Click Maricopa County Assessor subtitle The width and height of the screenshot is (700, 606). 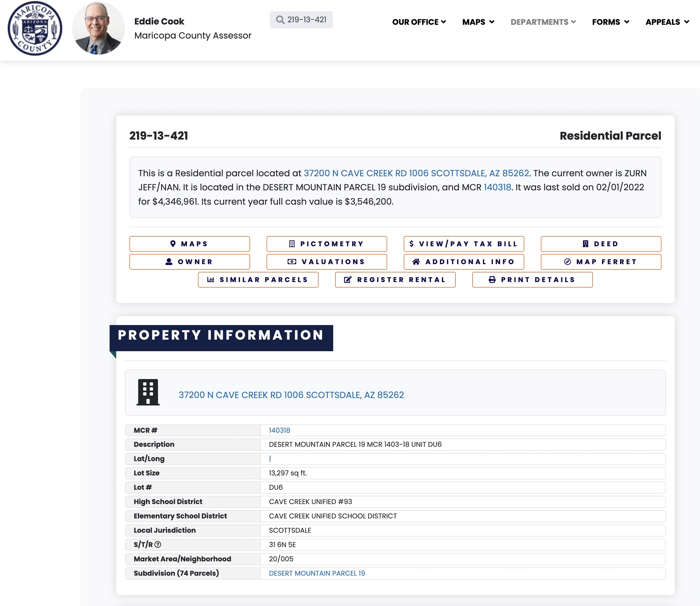(193, 36)
